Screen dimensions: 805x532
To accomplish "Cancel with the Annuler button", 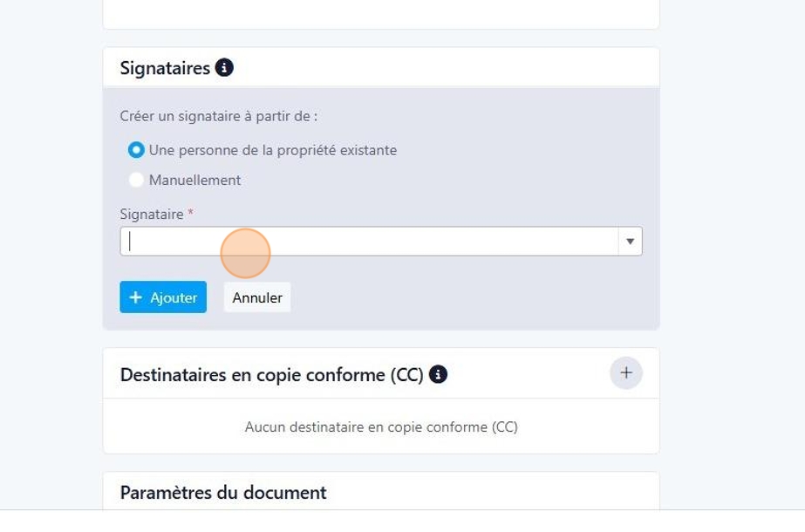I will 257,297.
